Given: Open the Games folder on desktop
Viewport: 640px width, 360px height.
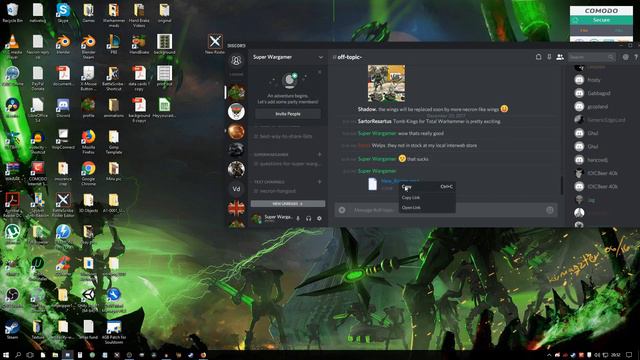Looking at the screenshot, I should coord(88,13).
